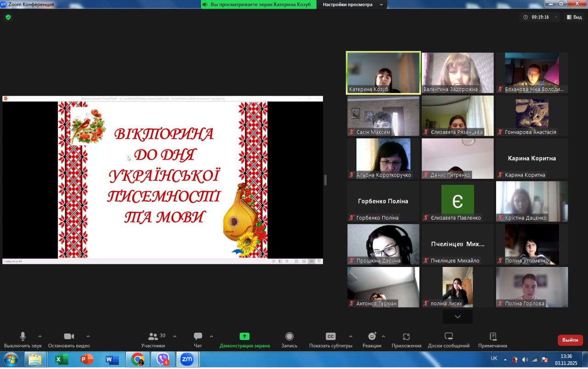This screenshot has height=369, width=588.
Task: Mute the microphone
Action: pyautogui.click(x=23, y=337)
